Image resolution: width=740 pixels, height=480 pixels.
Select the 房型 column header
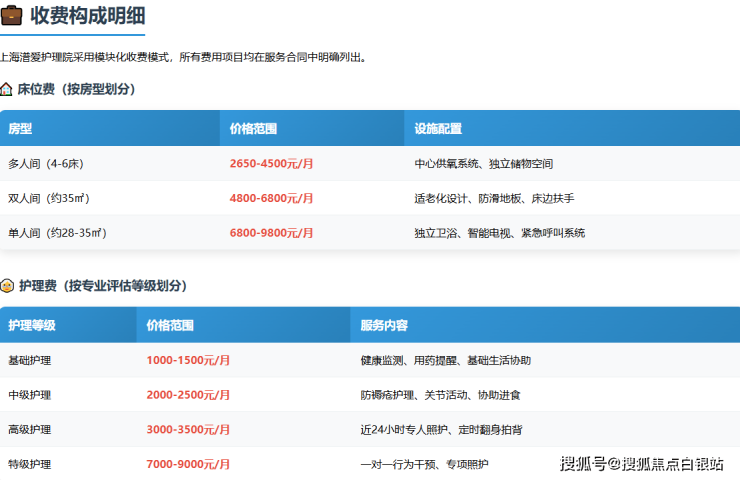click(x=20, y=129)
